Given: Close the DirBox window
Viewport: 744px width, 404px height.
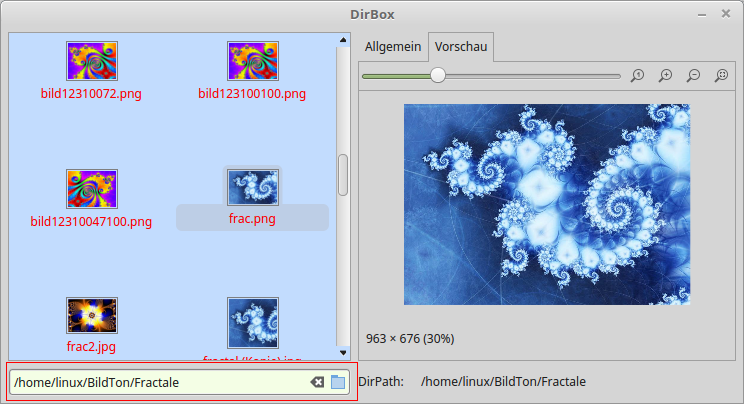Looking at the screenshot, I should pyautogui.click(x=727, y=12).
